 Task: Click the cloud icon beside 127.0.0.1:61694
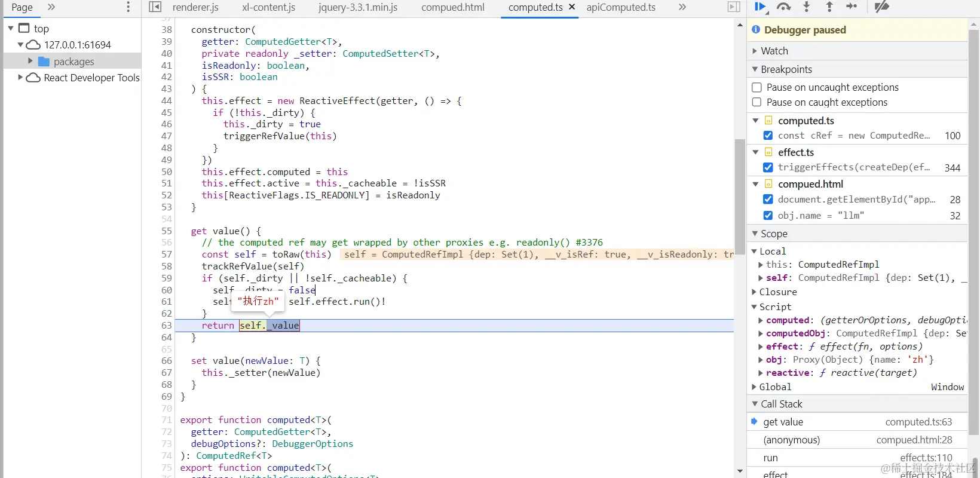(34, 45)
